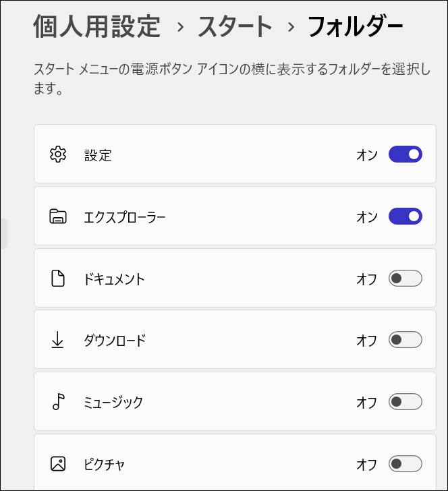Click the フォルダー page heading

pos(355,27)
